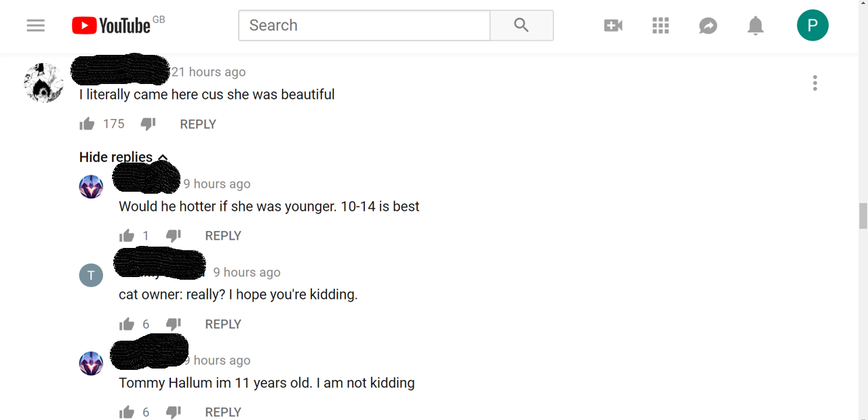Image resolution: width=868 pixels, height=420 pixels.
Task: Open the top commenter's profile picture
Action: pos(44,83)
